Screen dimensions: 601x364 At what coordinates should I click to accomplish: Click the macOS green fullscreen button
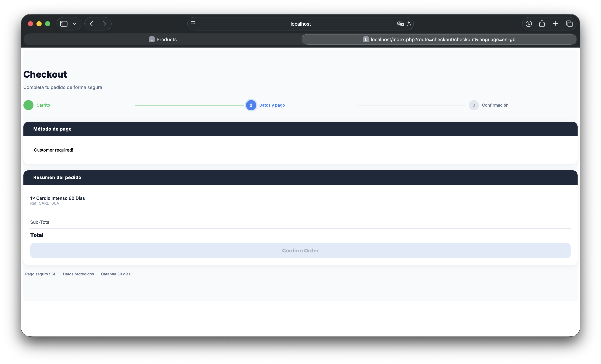point(48,24)
